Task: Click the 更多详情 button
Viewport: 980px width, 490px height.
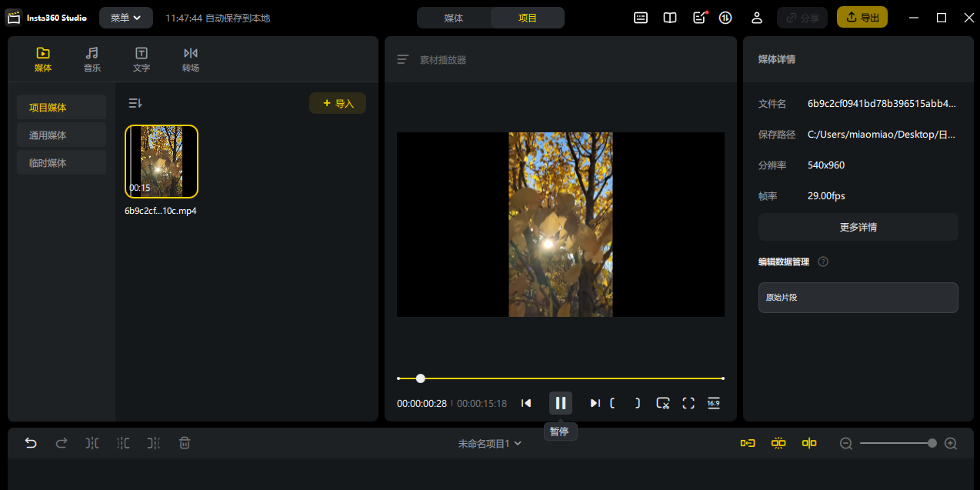Action: coord(858,227)
